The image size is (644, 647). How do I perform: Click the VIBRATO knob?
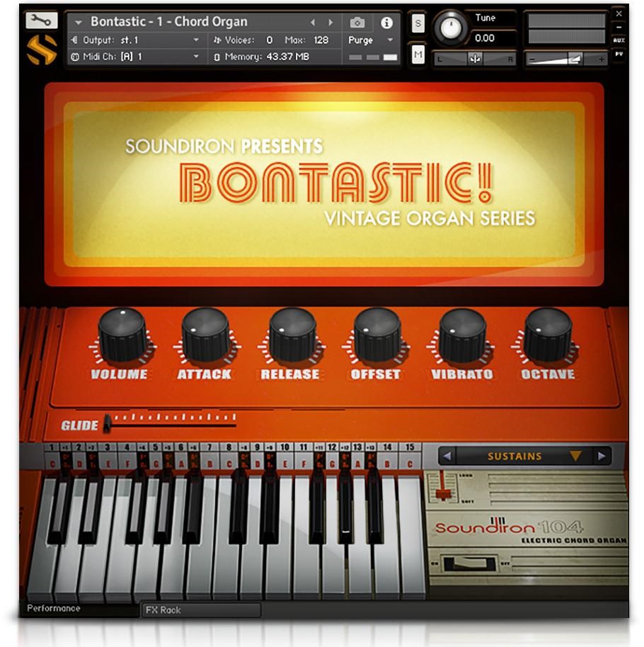tap(462, 334)
